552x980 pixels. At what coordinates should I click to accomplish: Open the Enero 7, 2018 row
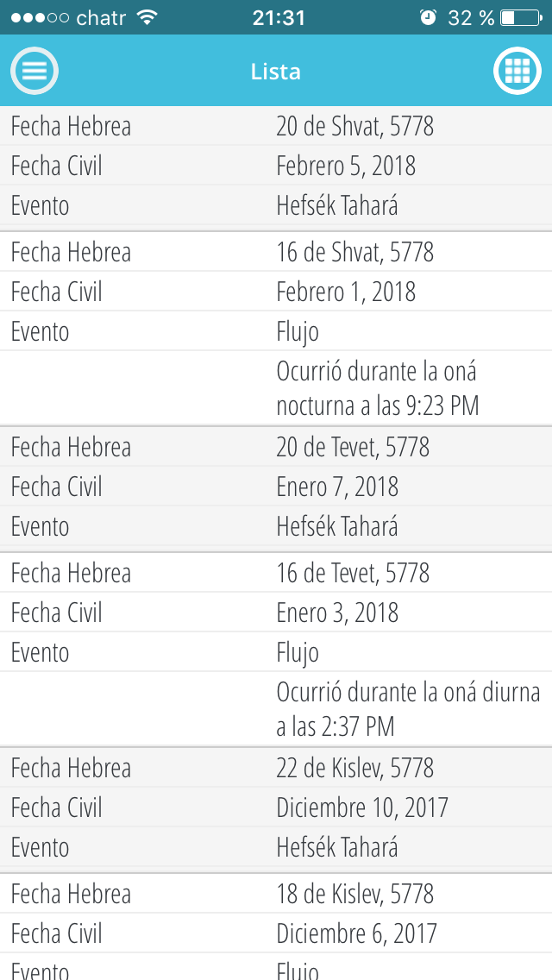pyautogui.click(x=337, y=487)
